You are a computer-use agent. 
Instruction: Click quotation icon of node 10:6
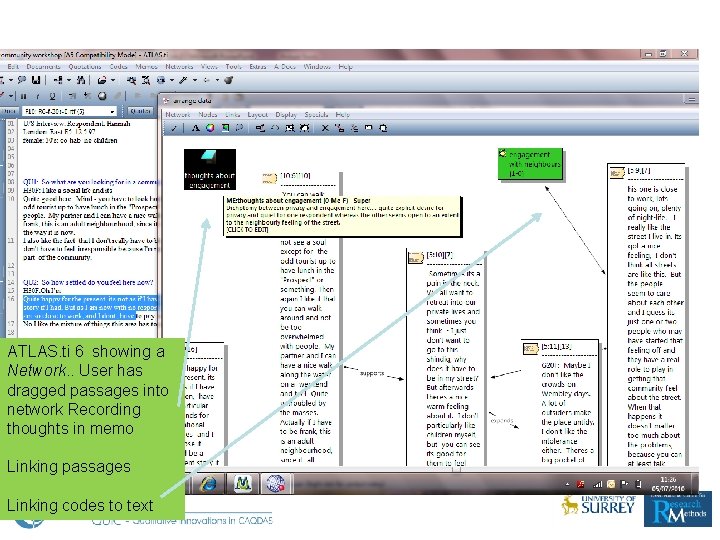[270, 177]
